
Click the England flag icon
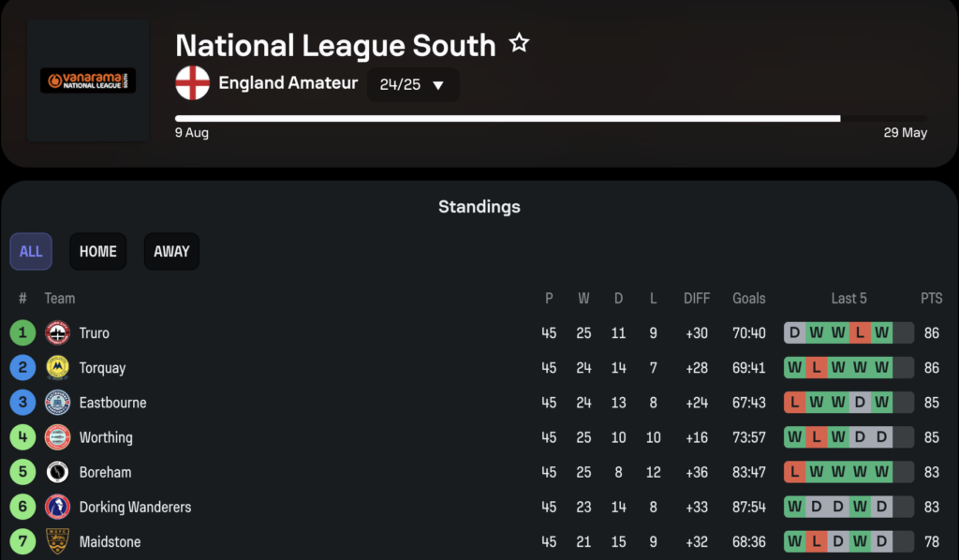click(x=193, y=83)
